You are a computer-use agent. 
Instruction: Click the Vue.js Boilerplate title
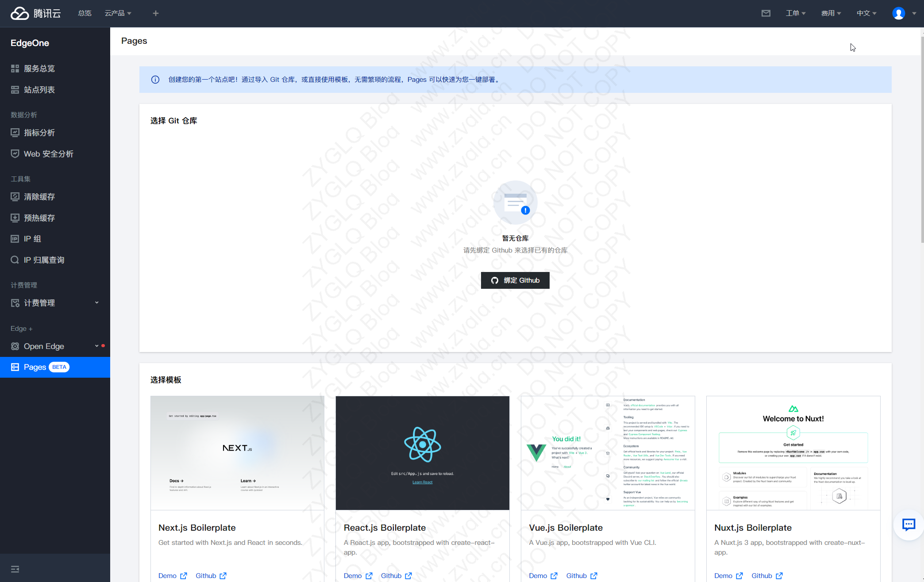pos(566,528)
